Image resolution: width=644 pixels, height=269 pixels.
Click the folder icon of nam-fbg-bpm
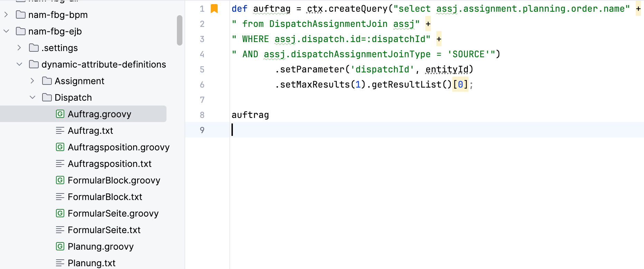[x=21, y=15]
